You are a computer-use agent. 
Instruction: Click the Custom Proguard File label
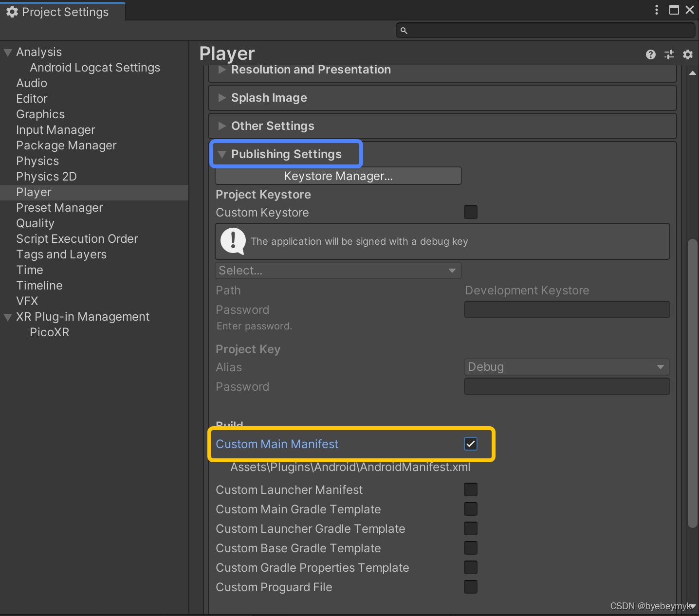pos(274,587)
